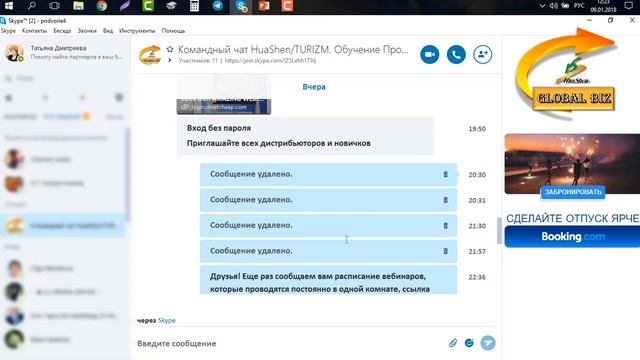Open the Беседа menu
Image resolution: width=640 pixels, height=360 pixels.
tap(62, 31)
